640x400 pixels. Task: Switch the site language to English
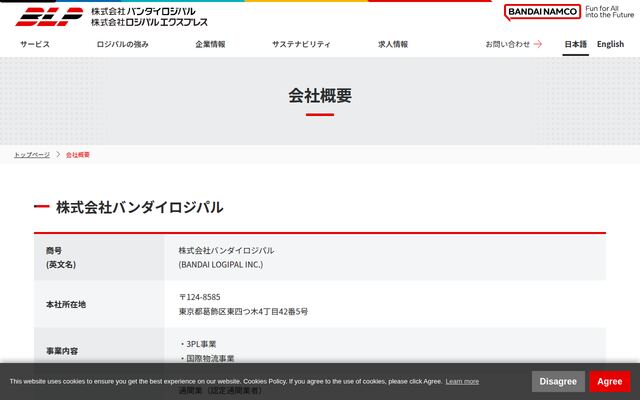point(610,44)
